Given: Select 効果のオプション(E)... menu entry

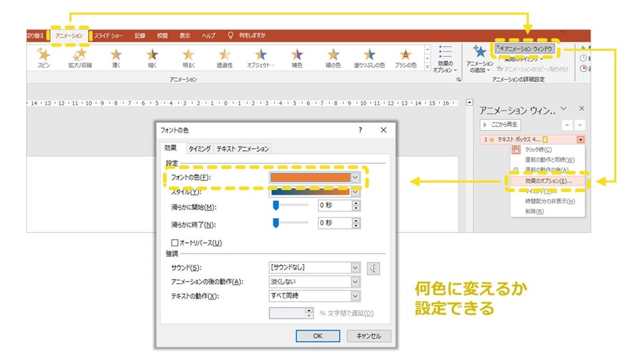Looking at the screenshot, I should click(547, 181).
